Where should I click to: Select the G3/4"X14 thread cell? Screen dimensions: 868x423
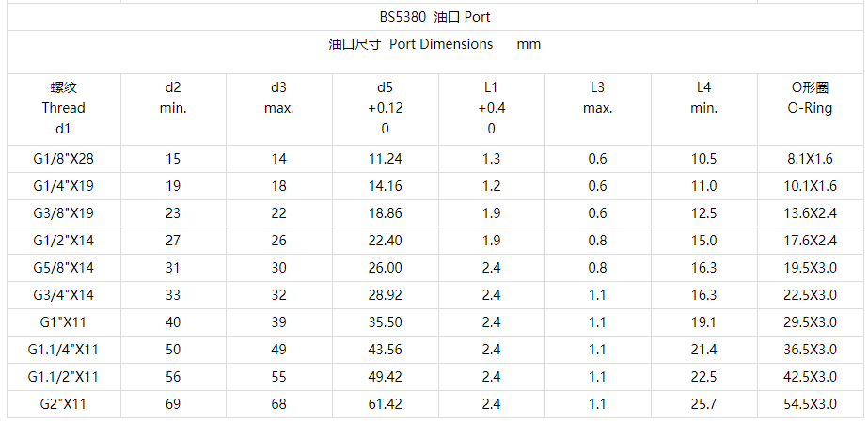click(64, 295)
